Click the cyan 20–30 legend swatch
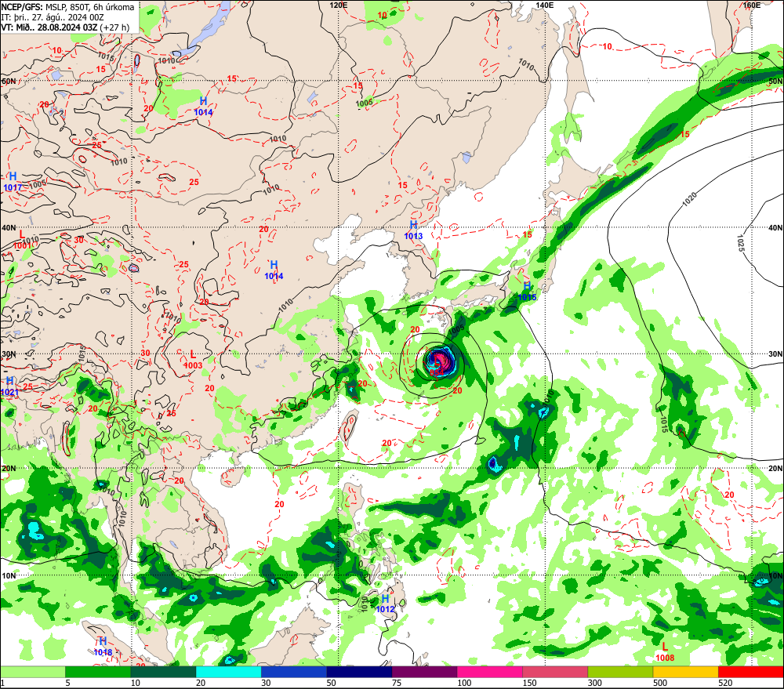 tap(228, 672)
